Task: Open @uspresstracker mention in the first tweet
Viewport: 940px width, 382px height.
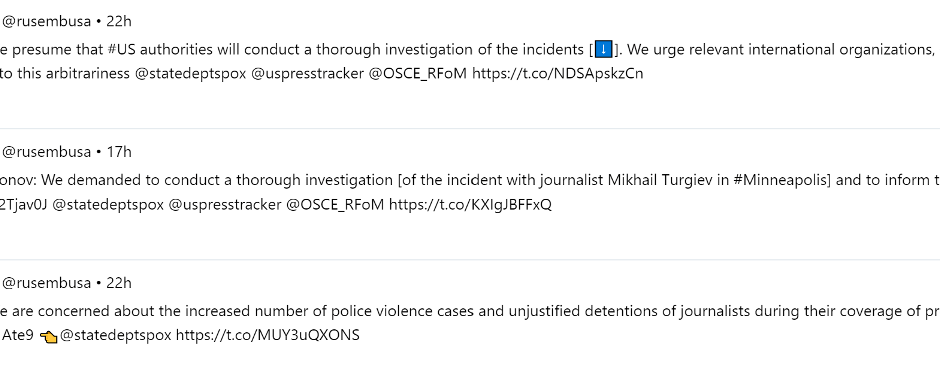Action: 307,74
